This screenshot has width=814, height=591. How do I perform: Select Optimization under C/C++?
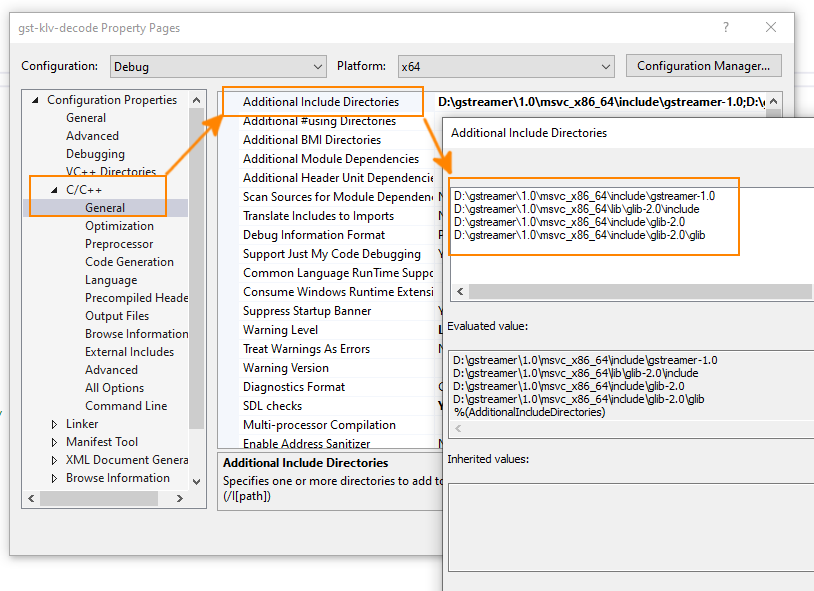coord(119,226)
